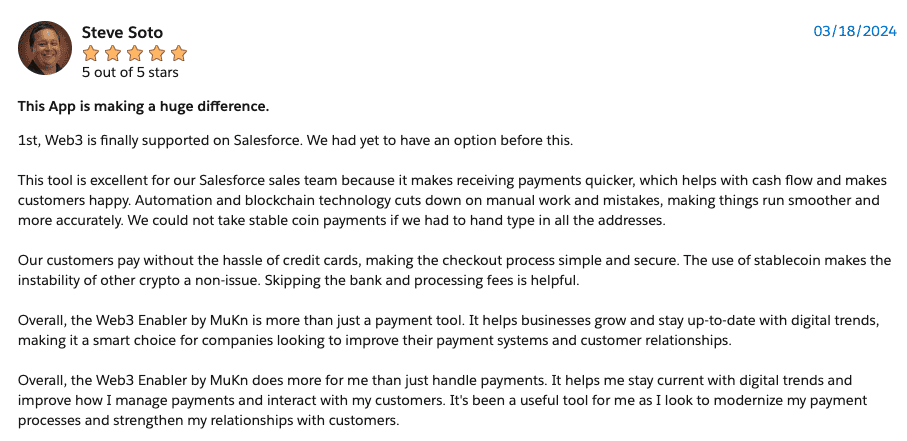Select the third rating star
The image size is (907, 441).
(135, 54)
